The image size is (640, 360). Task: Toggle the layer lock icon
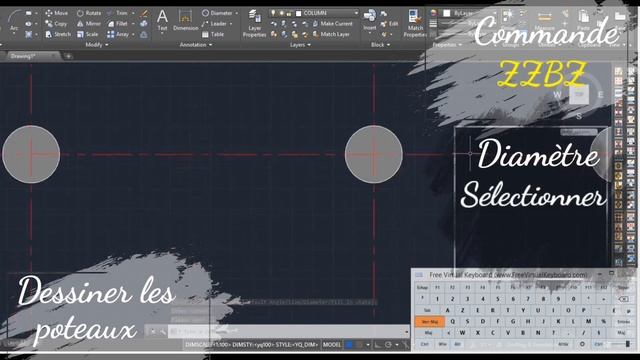pyautogui.click(x=289, y=13)
